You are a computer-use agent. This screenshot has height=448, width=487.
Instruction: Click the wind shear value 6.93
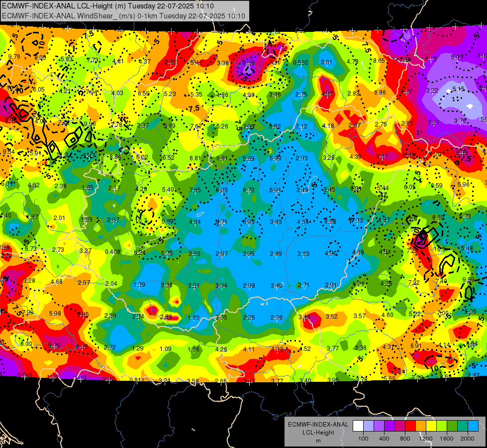click(x=248, y=222)
